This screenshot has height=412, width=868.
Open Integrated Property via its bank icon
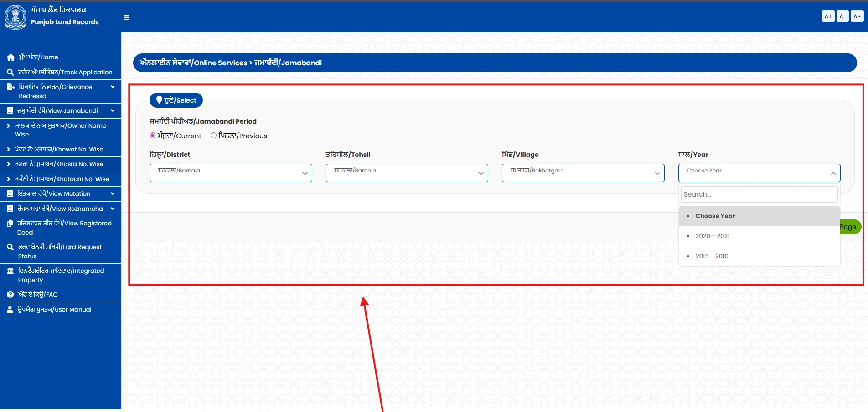pos(10,271)
